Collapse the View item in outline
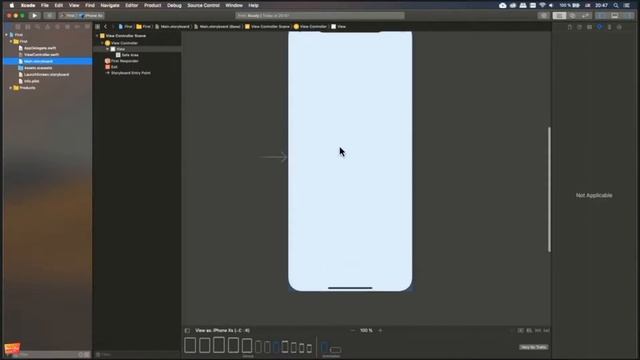 pos(108,49)
